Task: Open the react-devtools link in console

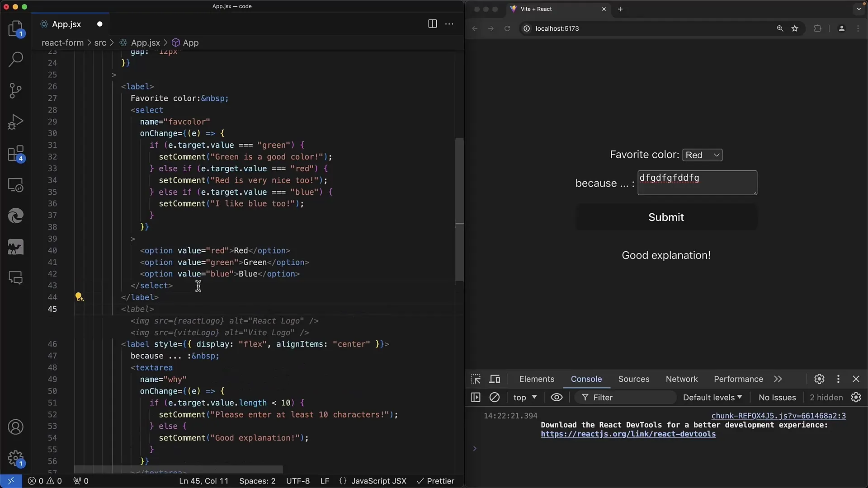Action: click(628, 434)
